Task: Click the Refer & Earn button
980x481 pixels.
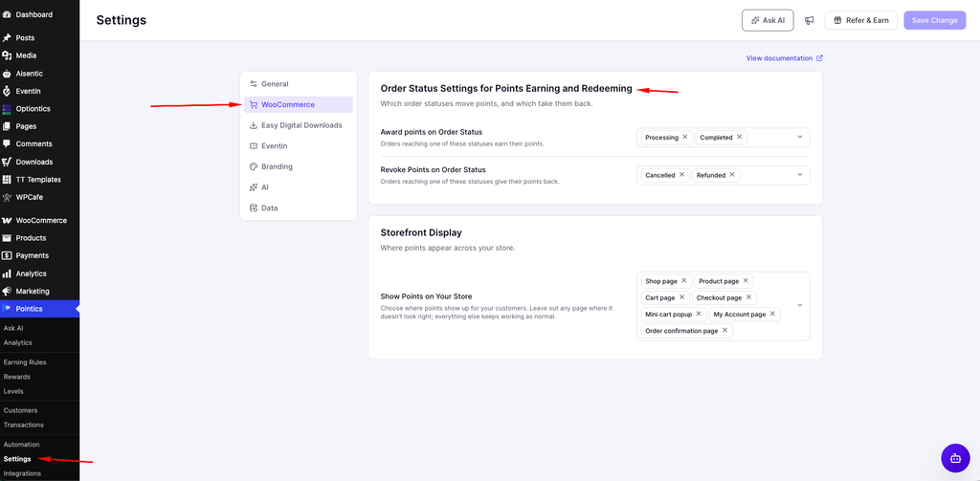Action: tap(860, 20)
